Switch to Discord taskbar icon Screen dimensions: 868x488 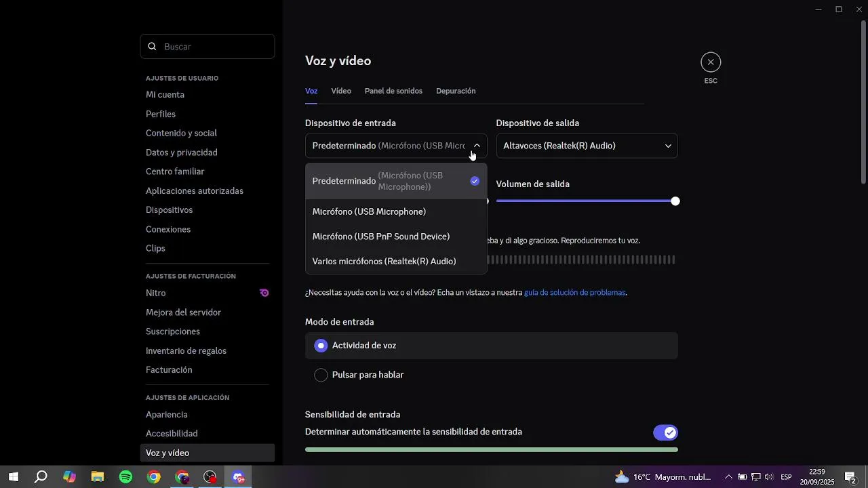coord(238,477)
